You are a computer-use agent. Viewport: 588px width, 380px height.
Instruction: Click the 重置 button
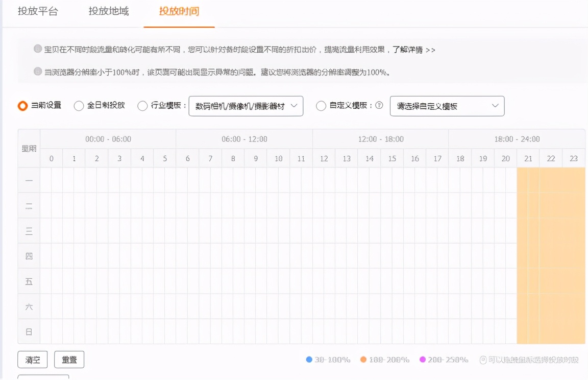[69, 360]
